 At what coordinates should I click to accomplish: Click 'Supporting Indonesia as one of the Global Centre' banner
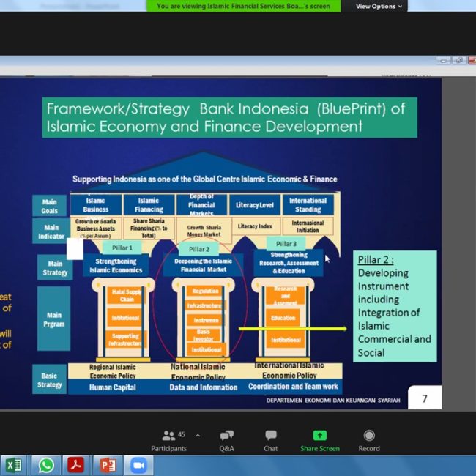click(x=205, y=179)
